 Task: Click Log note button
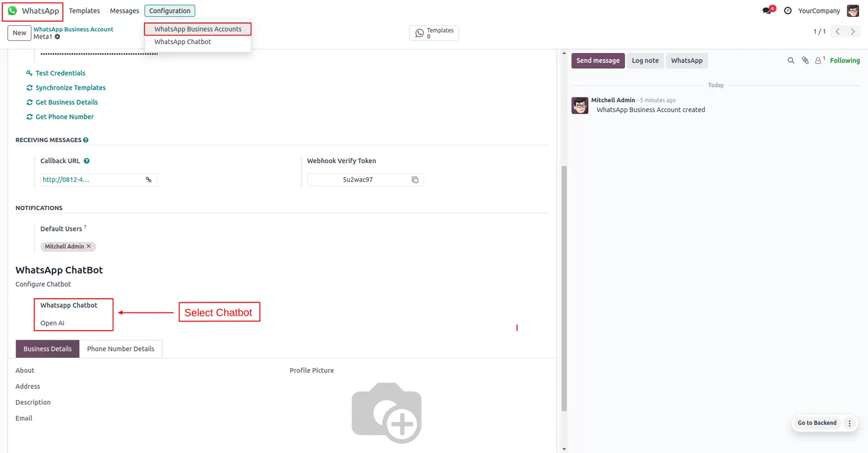click(x=645, y=60)
